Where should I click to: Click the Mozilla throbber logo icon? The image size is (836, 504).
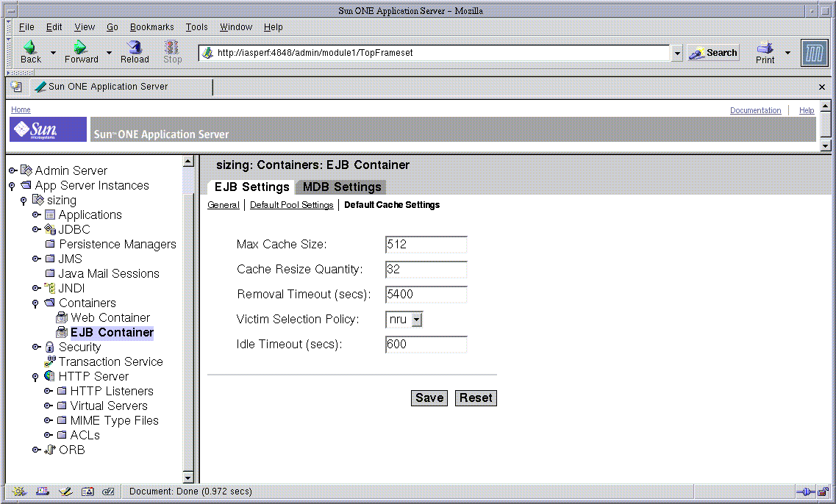tap(814, 53)
